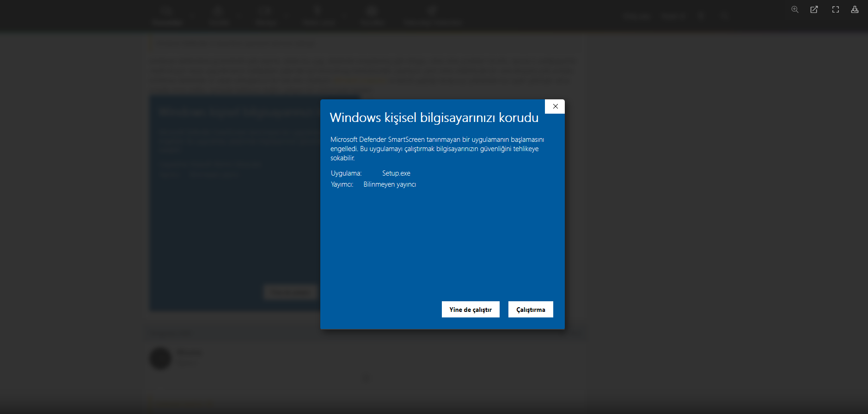Select the Setup.exe application name

click(396, 173)
